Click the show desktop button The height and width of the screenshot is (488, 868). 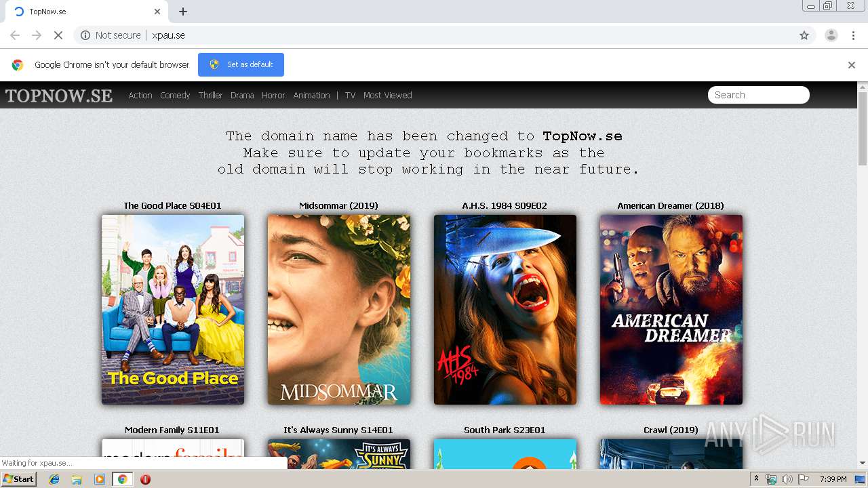pos(860,479)
